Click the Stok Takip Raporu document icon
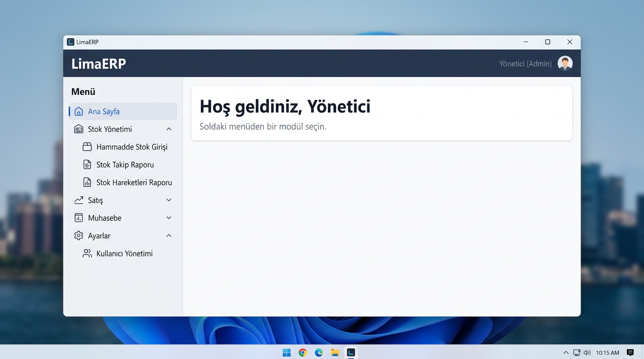Image resolution: width=644 pixels, height=359 pixels. pyautogui.click(x=87, y=165)
